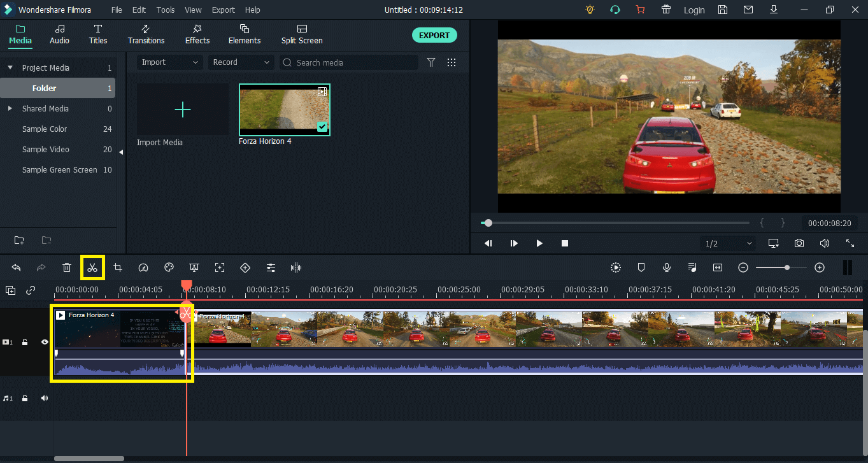The height and width of the screenshot is (463, 868).
Task: Click the Add Track icon above tracks
Action: 11,290
